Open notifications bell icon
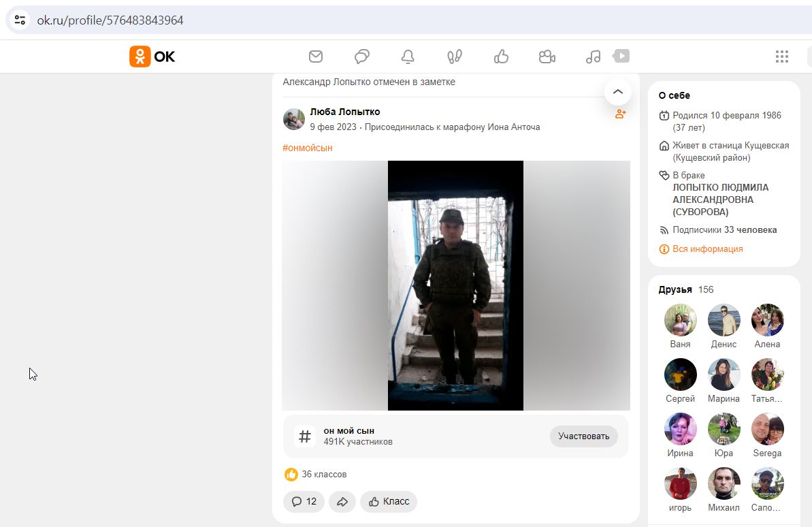Viewport: 812px width, 527px height. [408, 57]
